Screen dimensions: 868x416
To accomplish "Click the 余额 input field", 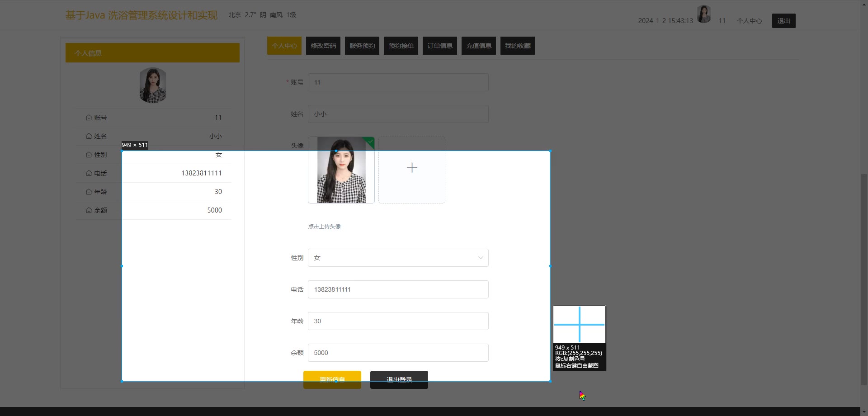I will [x=398, y=353].
